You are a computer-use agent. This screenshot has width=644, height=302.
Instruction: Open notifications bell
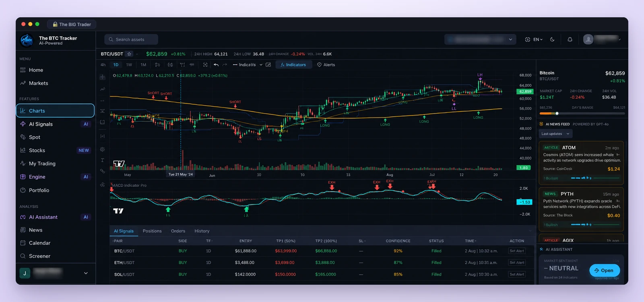[570, 39]
